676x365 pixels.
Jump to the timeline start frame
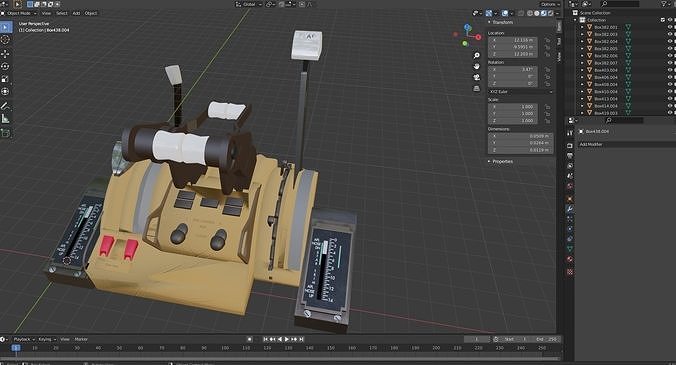(266, 339)
